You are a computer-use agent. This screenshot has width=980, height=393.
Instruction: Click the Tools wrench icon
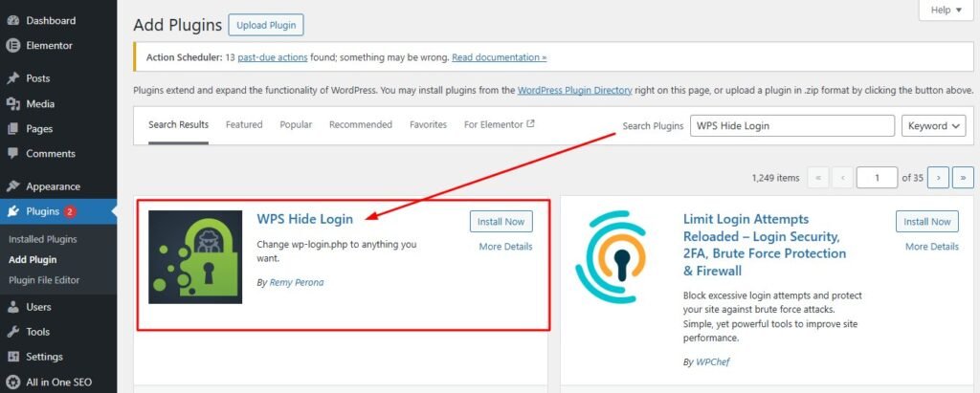12,332
